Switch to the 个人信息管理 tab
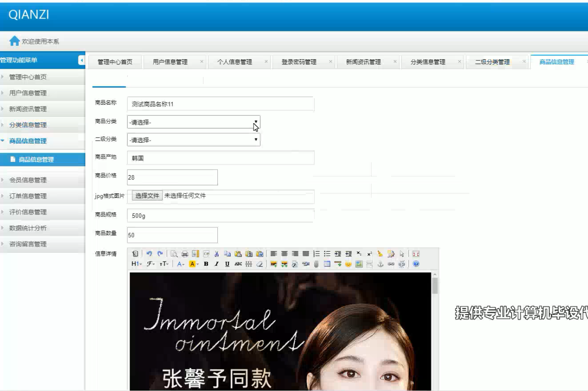Viewport: 588px width, 391px height. tap(235, 62)
